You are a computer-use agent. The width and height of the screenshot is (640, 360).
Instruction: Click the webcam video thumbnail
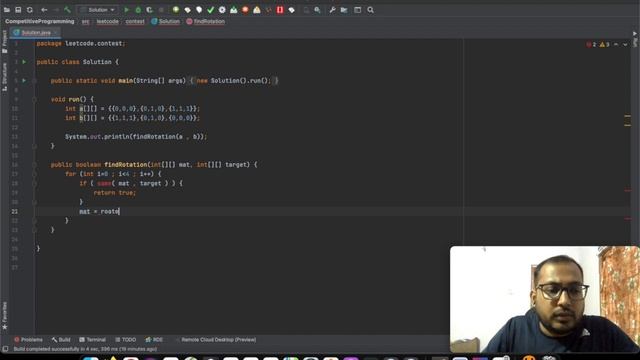[544, 299]
